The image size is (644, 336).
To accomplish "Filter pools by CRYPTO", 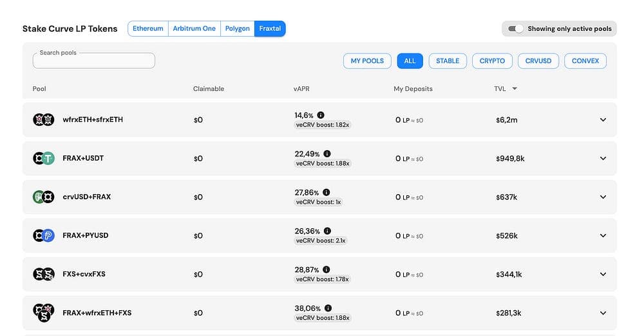I will pyautogui.click(x=492, y=61).
